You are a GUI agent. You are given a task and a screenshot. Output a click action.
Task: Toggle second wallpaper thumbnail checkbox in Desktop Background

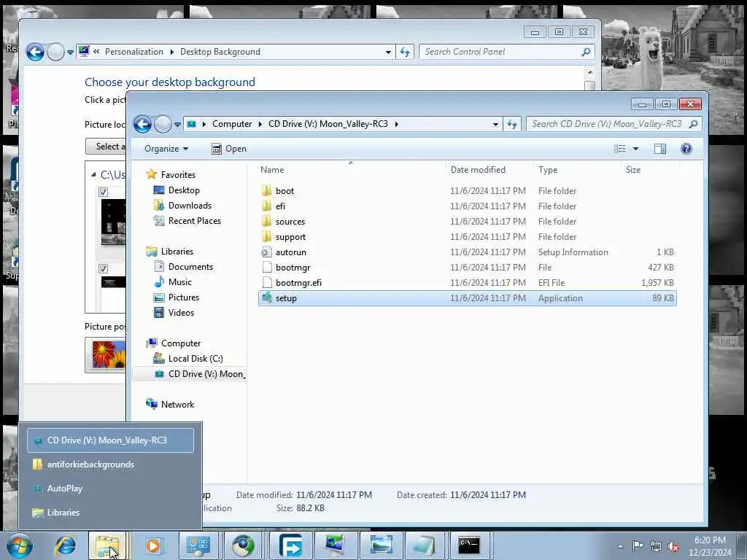(103, 268)
